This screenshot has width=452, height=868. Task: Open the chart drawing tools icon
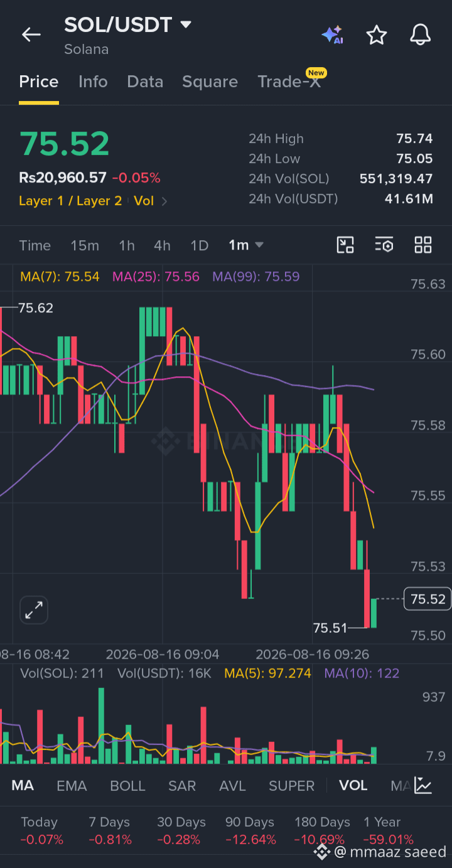[345, 245]
